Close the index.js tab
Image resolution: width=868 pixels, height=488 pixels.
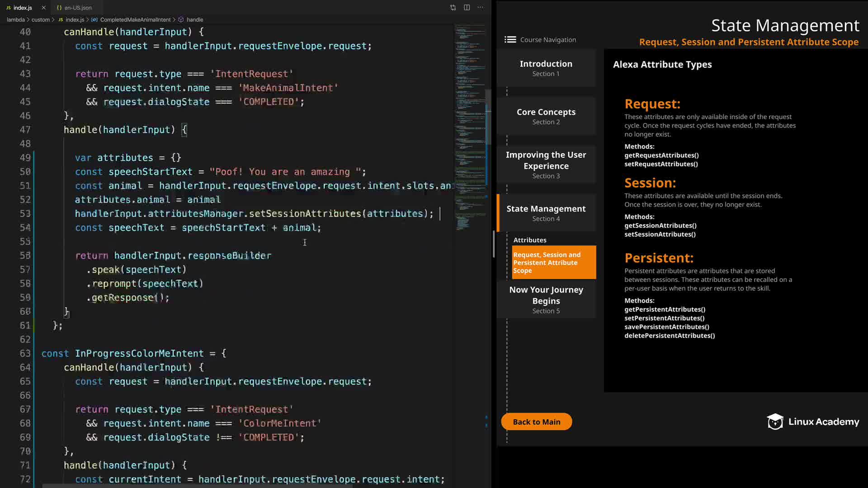[43, 8]
